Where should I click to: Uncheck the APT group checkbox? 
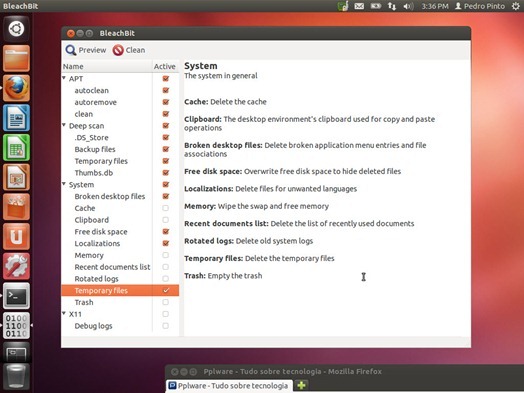point(166,79)
